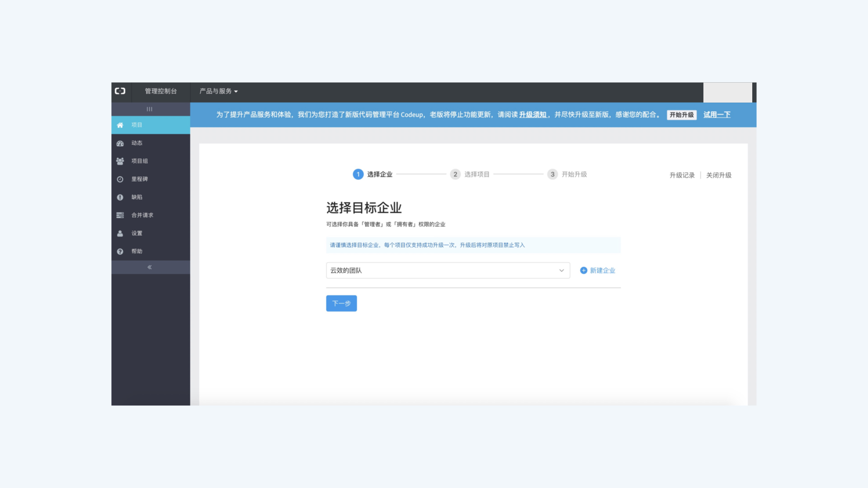The width and height of the screenshot is (868, 488).
Task: Expand the 云效的团队 enterprise dropdown
Action: click(561, 270)
